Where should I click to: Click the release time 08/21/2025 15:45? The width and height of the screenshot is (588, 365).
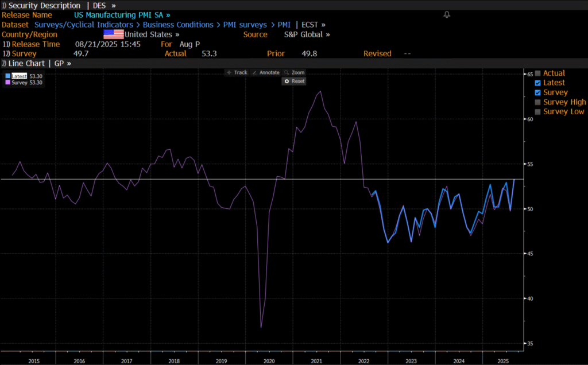[107, 44]
